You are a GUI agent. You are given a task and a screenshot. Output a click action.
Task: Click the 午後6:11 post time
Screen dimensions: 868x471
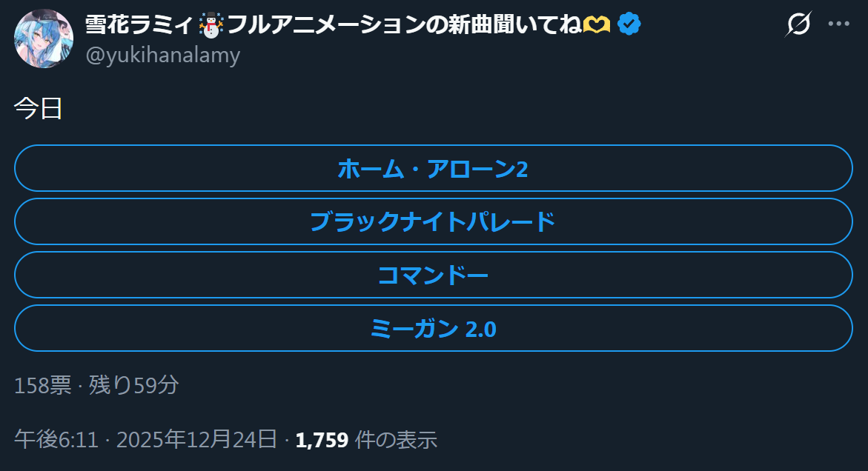[x=56, y=440]
